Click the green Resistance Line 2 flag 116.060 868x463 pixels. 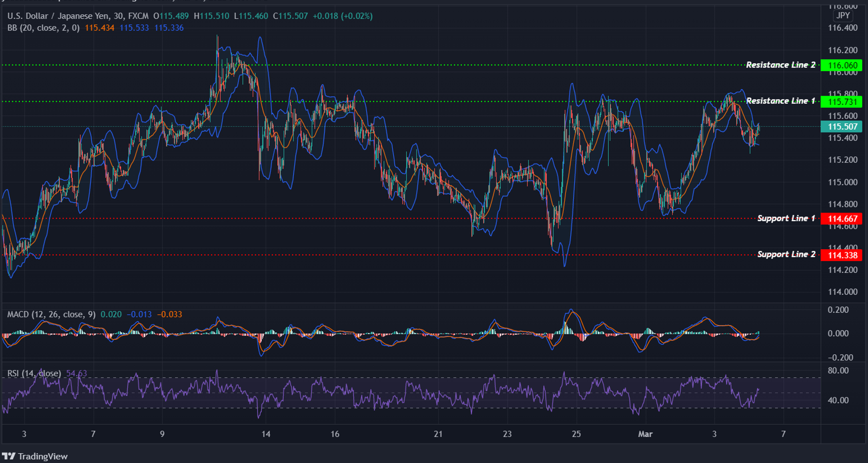coord(840,65)
